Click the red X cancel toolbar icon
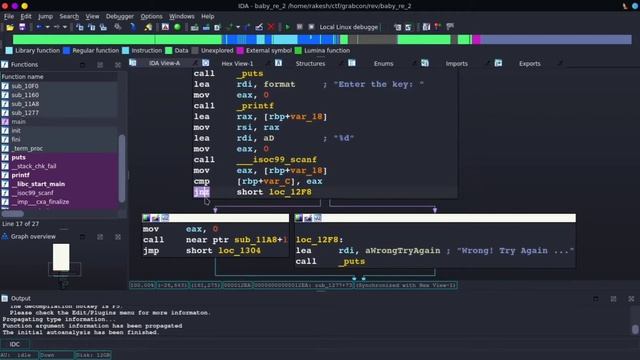640x360 pixels. click(x=271, y=27)
